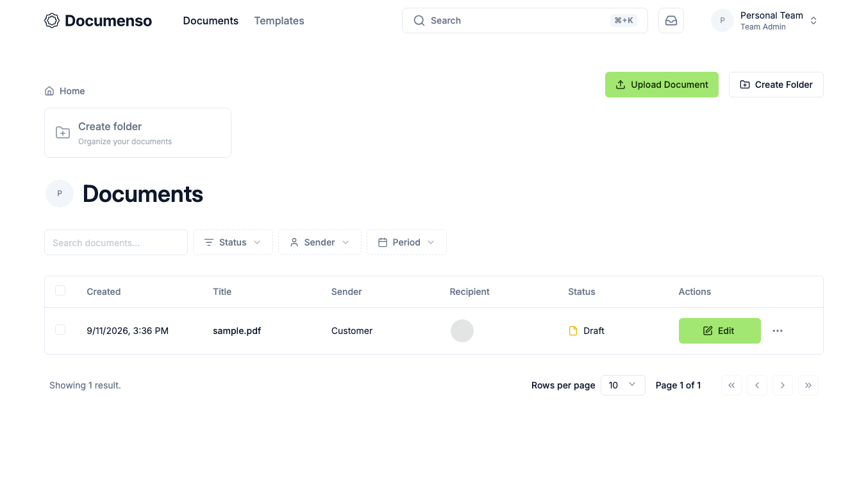Image resolution: width=868 pixels, height=484 pixels.
Task: Click the yellow Draft status icon
Action: pyautogui.click(x=573, y=331)
